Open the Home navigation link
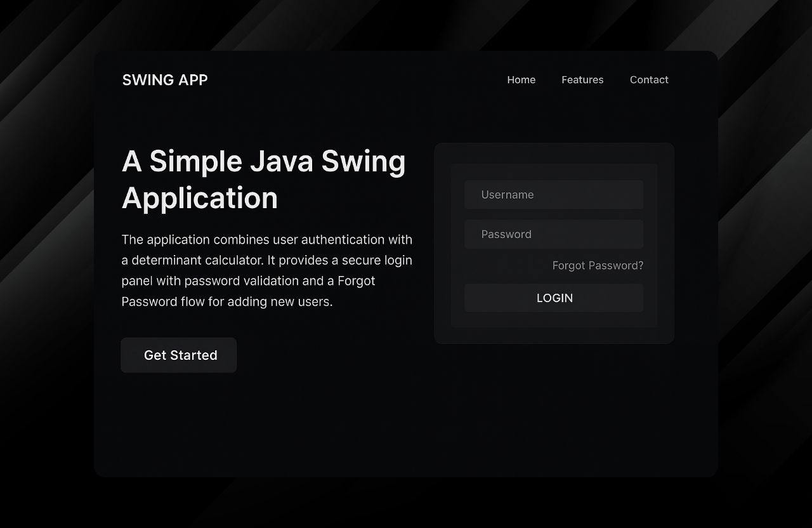Viewport: 812px width, 528px height. 521,80
